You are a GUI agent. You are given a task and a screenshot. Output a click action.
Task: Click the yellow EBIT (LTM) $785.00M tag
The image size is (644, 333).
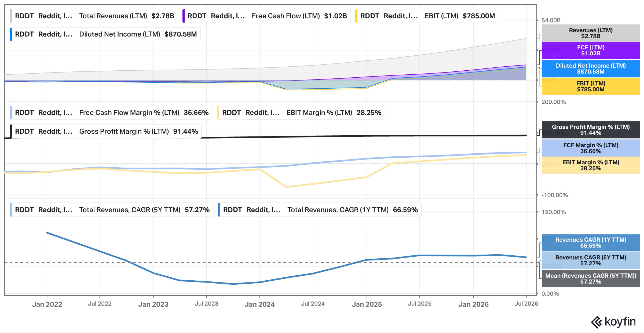pos(591,86)
